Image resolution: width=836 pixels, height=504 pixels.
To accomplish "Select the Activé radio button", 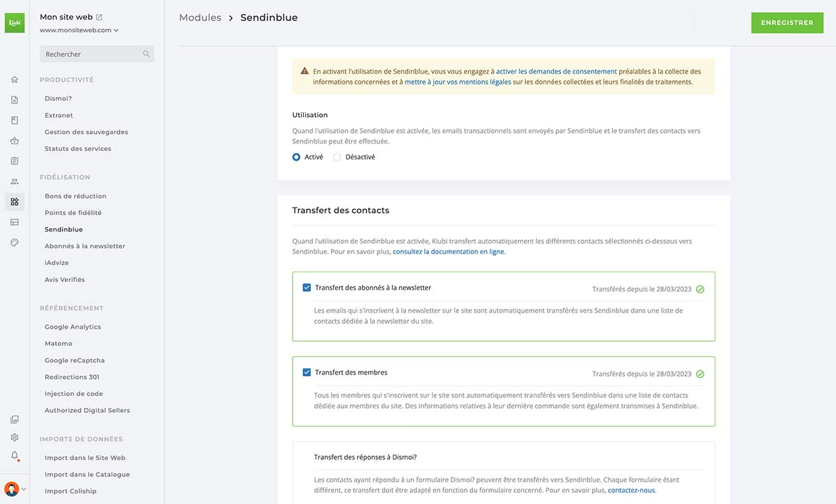I will 297,157.
